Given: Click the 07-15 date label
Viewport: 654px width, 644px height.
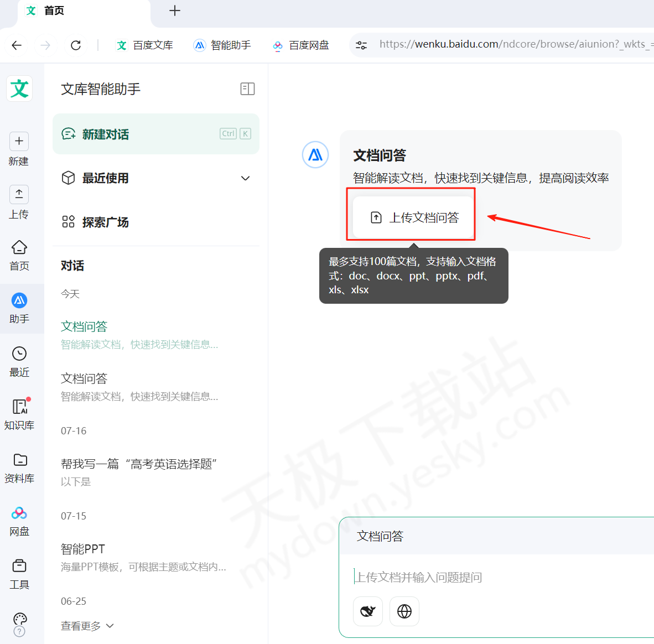Looking at the screenshot, I should pyautogui.click(x=74, y=516).
